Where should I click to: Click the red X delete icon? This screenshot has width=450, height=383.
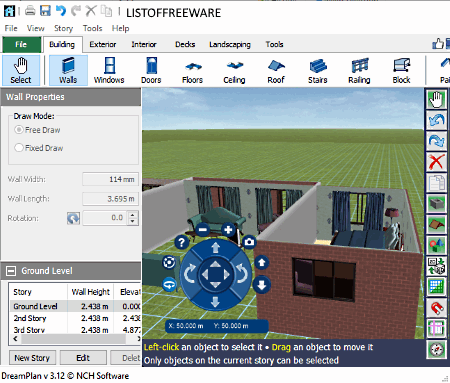[x=436, y=162]
